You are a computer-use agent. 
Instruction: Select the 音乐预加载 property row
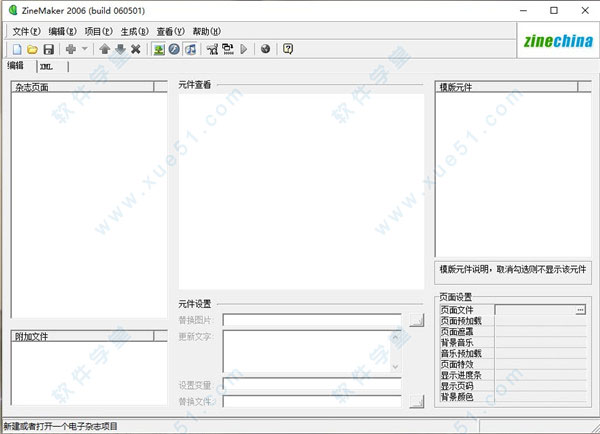[513, 353]
